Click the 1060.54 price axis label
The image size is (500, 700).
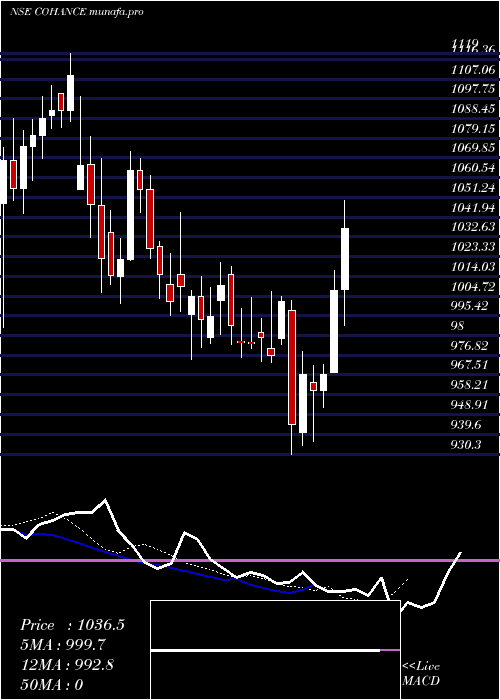(473, 168)
